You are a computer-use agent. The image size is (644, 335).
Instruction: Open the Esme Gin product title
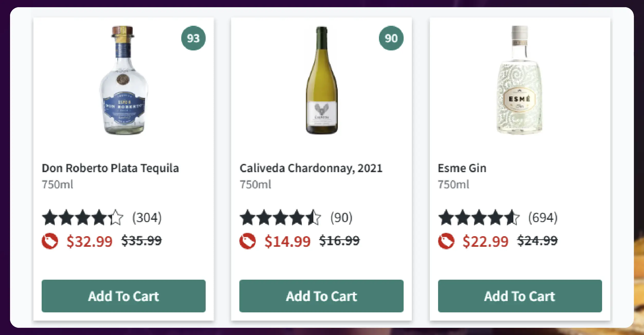click(x=462, y=168)
